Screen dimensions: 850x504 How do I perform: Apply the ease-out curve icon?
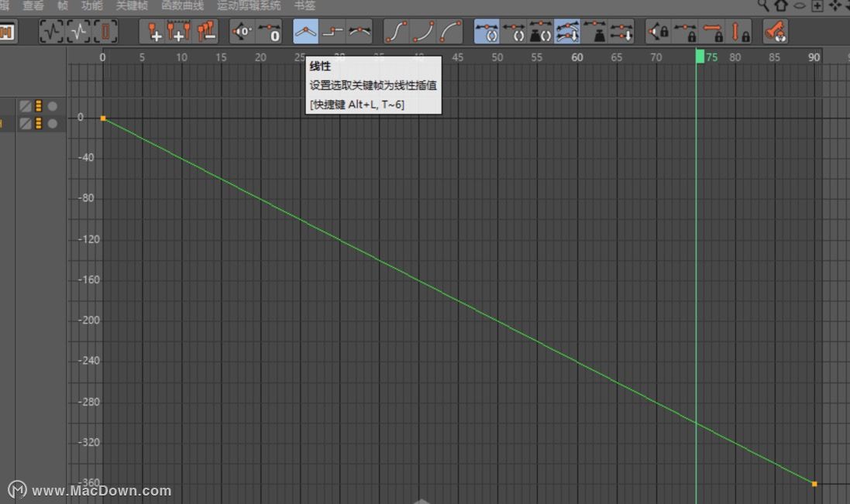tap(450, 32)
